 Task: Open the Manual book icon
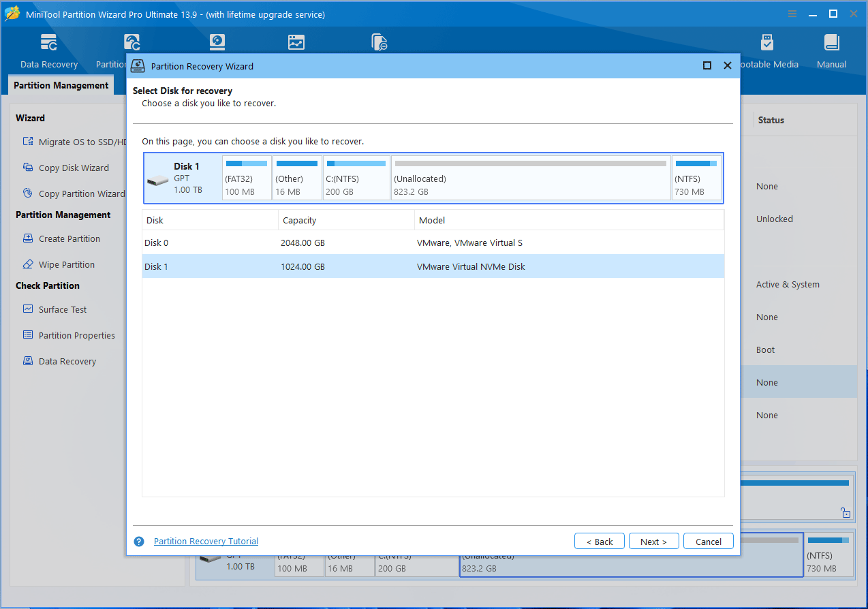(x=831, y=43)
